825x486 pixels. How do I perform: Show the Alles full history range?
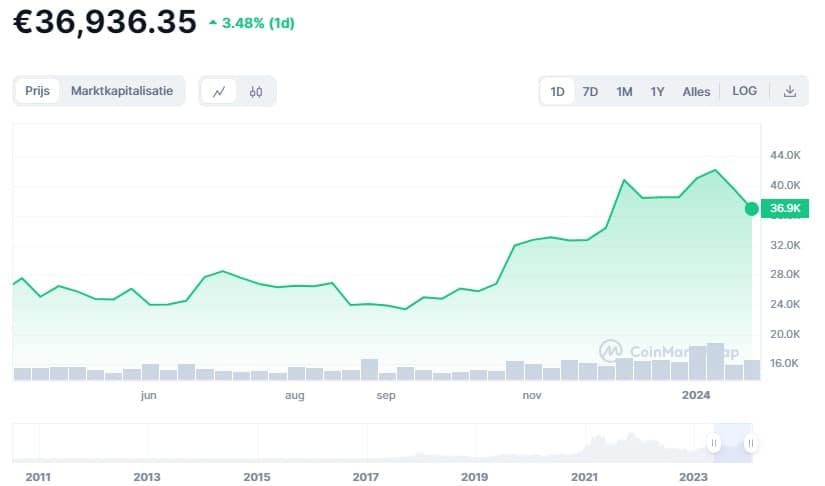(696, 92)
